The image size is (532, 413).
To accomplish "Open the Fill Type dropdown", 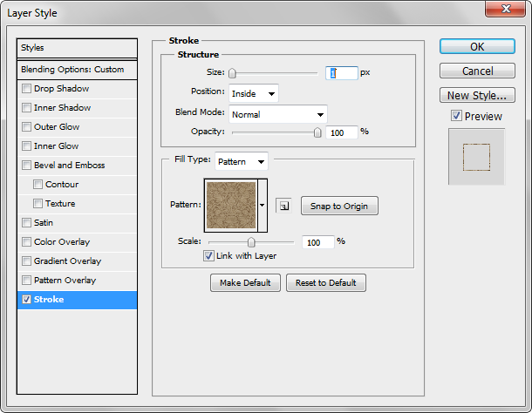I will [x=242, y=161].
